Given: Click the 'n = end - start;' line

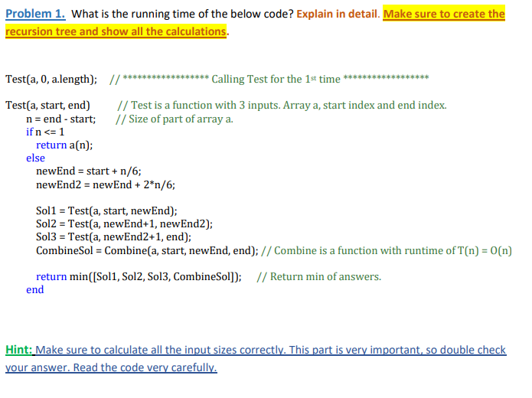Looking at the screenshot, I should point(61,119).
